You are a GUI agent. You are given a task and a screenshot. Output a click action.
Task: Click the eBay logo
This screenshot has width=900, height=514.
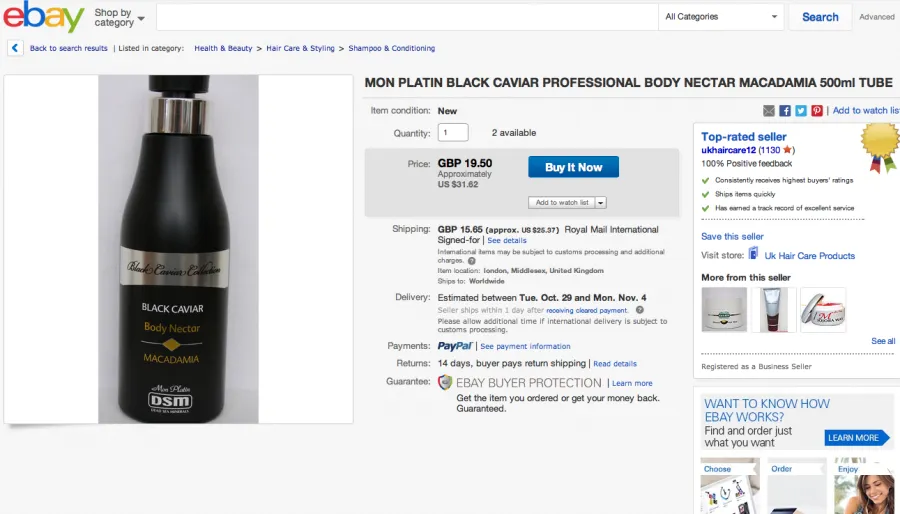click(x=44, y=17)
